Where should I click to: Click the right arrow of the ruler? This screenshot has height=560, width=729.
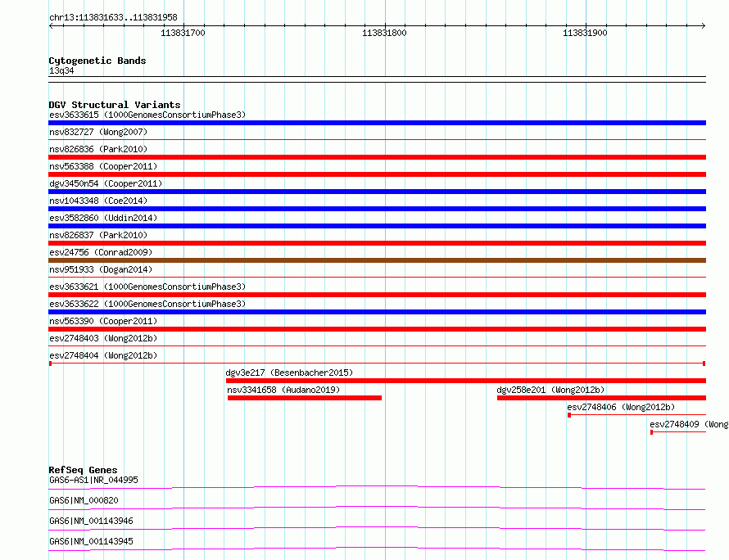click(704, 26)
